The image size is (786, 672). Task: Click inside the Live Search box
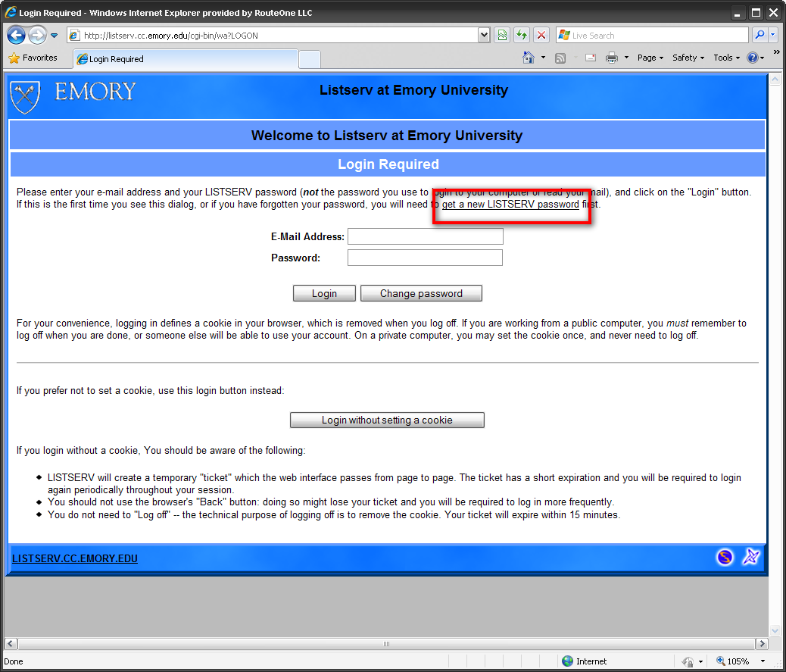click(x=652, y=35)
